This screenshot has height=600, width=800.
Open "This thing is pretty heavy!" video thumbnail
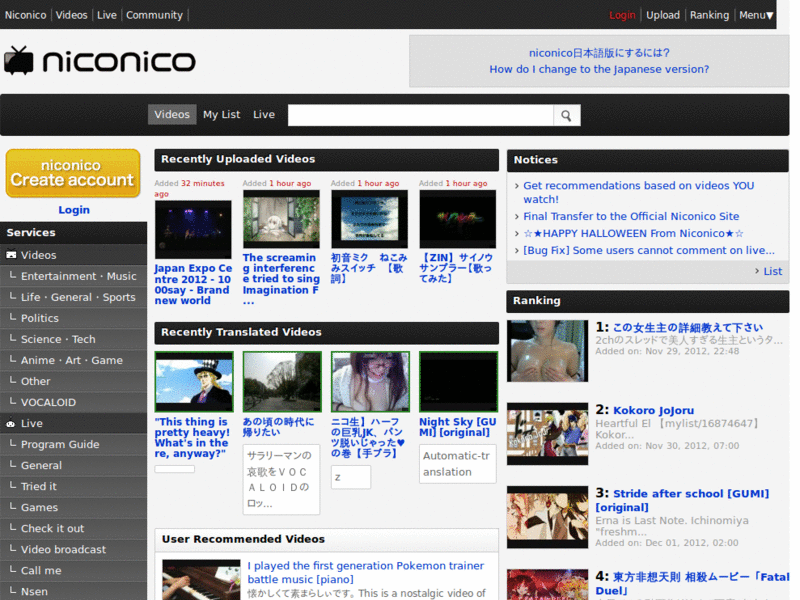pyautogui.click(x=194, y=382)
